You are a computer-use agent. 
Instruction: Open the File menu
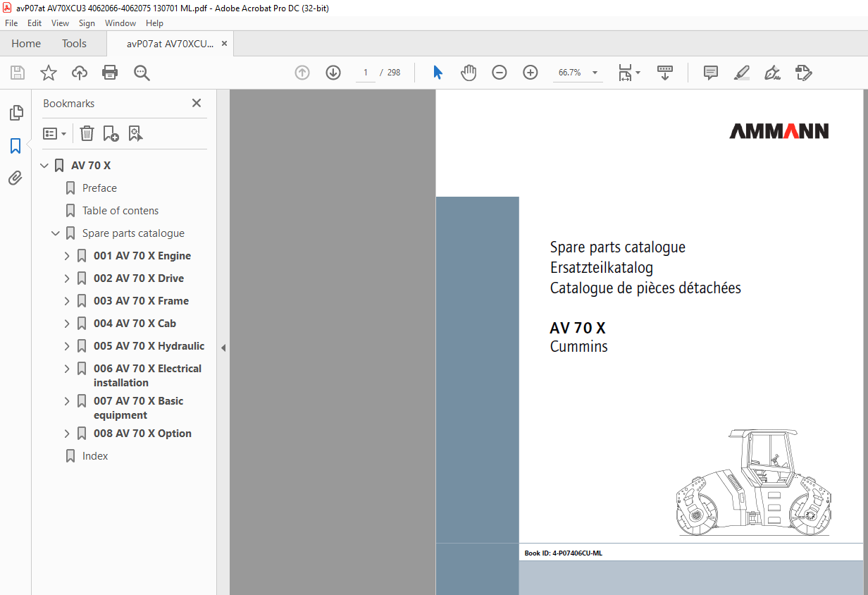tap(11, 23)
